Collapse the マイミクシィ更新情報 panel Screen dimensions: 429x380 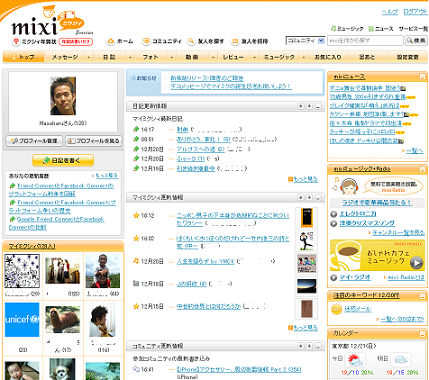coord(318,197)
